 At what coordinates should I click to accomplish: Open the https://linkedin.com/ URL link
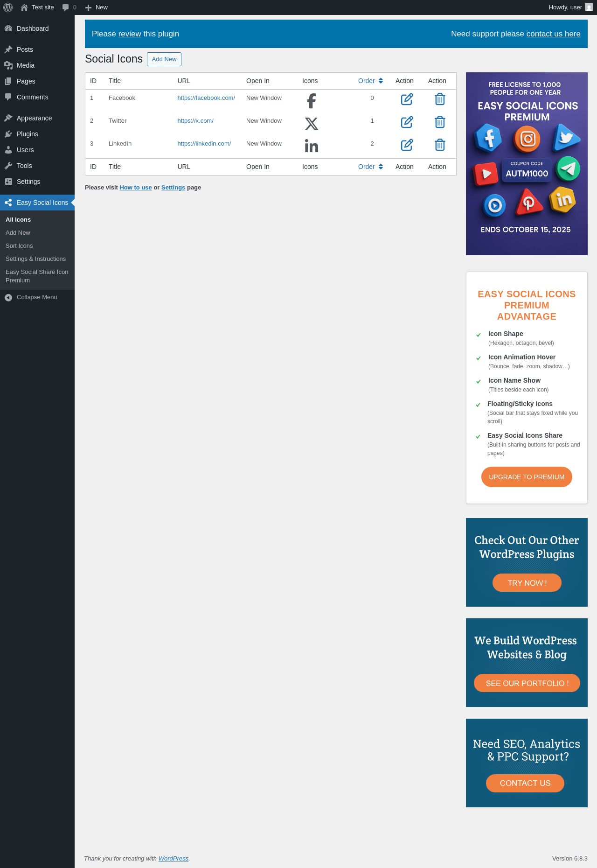204,144
